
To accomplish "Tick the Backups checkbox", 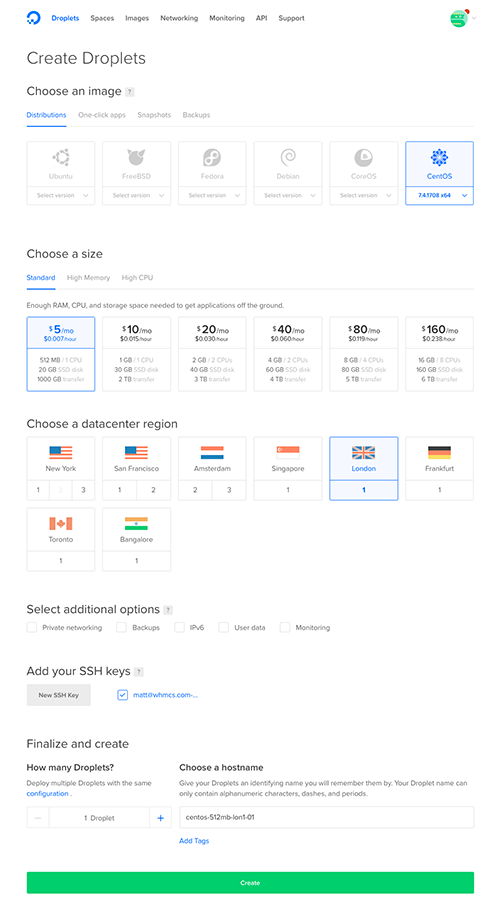I will (x=121, y=627).
